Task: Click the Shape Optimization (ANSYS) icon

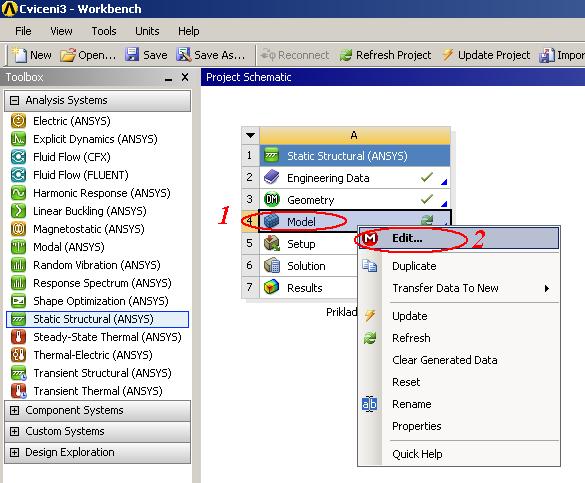Action: [x=18, y=301]
